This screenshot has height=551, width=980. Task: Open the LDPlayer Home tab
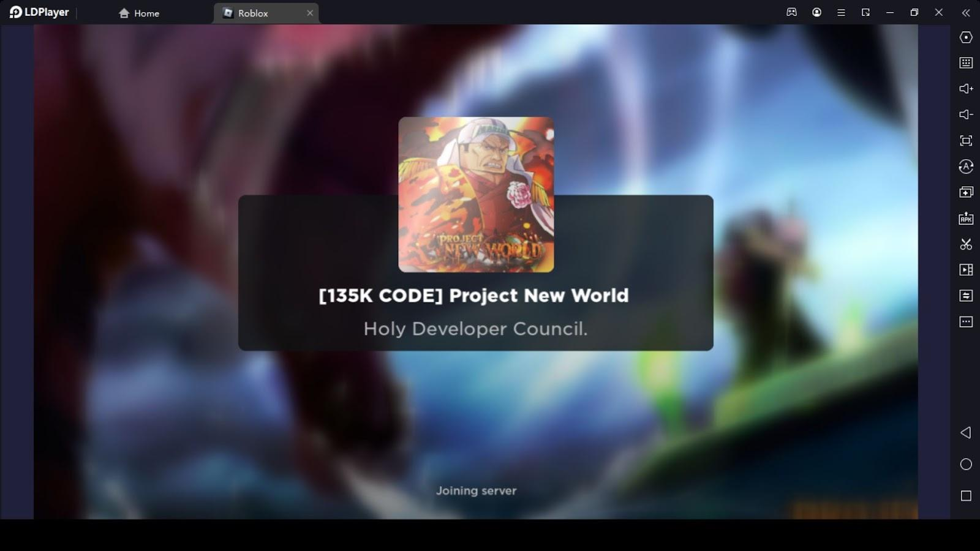point(139,13)
